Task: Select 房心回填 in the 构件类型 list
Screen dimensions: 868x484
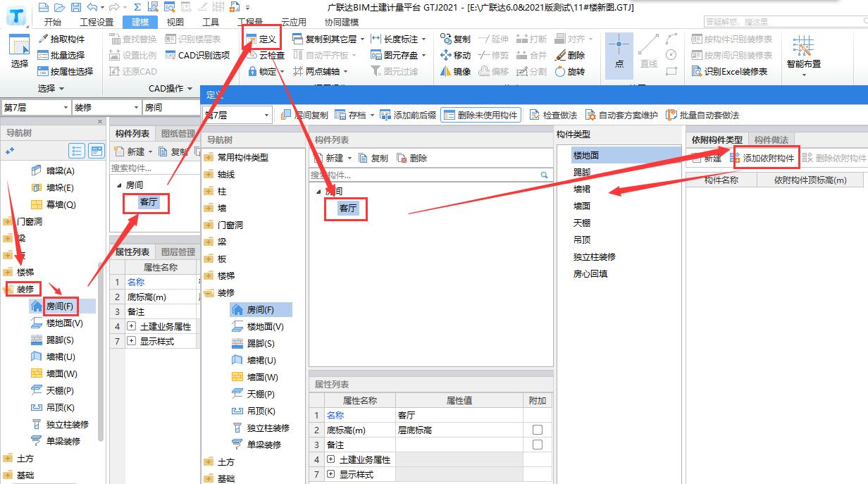Action: point(590,273)
